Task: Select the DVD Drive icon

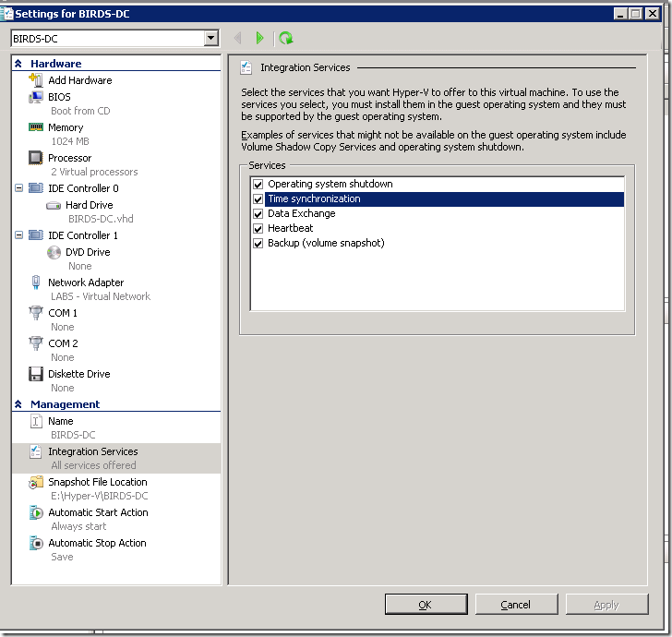Action: 54,252
